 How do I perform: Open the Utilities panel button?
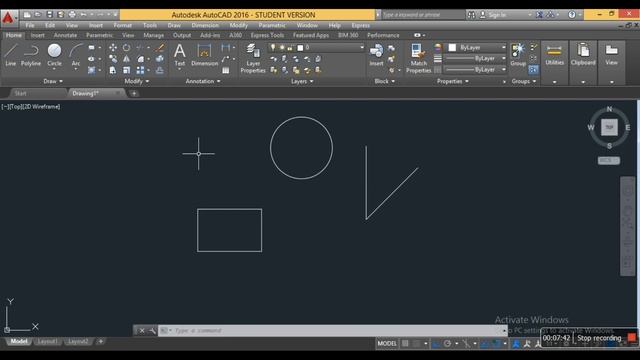coord(554,55)
